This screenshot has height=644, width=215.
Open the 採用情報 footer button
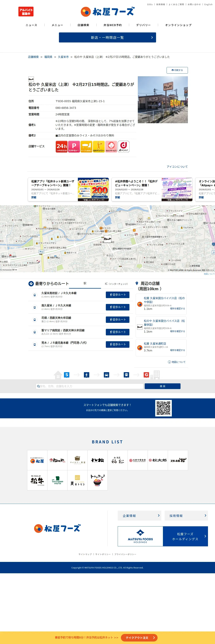pos(186,516)
